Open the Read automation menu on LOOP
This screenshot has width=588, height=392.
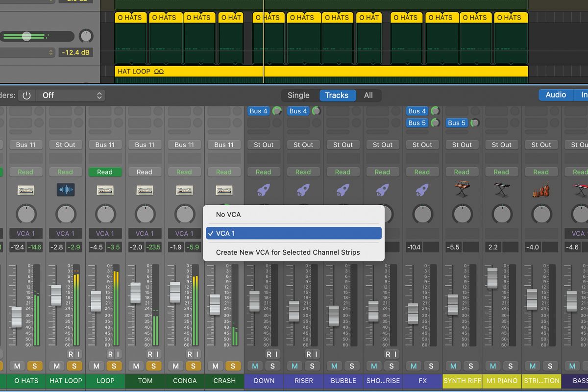(x=105, y=172)
